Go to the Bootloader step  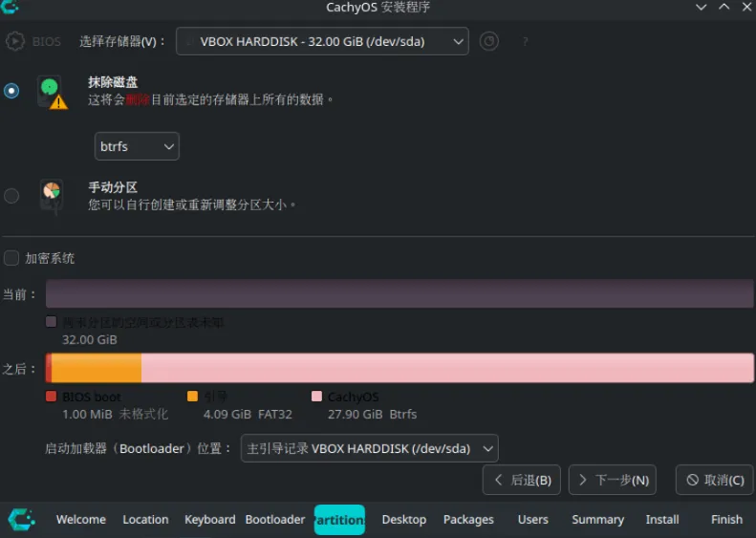(275, 520)
